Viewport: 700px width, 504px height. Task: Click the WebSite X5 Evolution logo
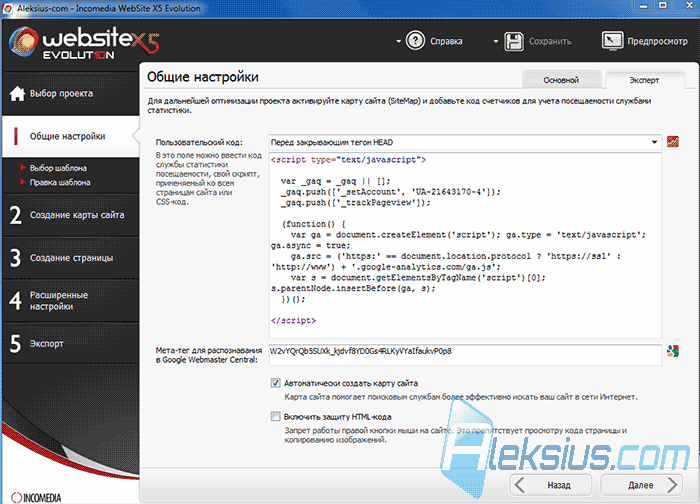[84, 43]
